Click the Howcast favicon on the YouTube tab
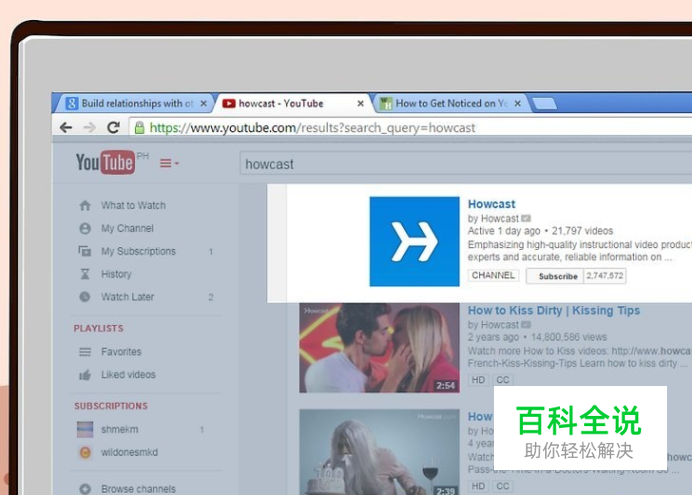Screen dimensions: 692x495 pos(229,104)
